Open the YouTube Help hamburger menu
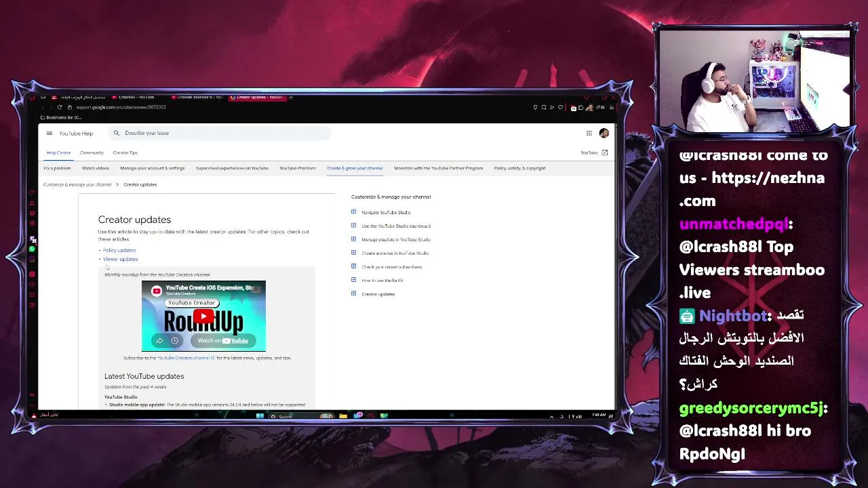Viewport: 868px width, 488px height. pos(49,134)
